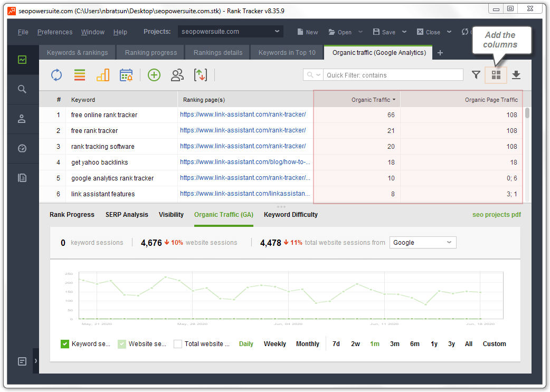550x392 pixels.
Task: Open ranking page link for get yahoo backlinks
Action: [245, 161]
